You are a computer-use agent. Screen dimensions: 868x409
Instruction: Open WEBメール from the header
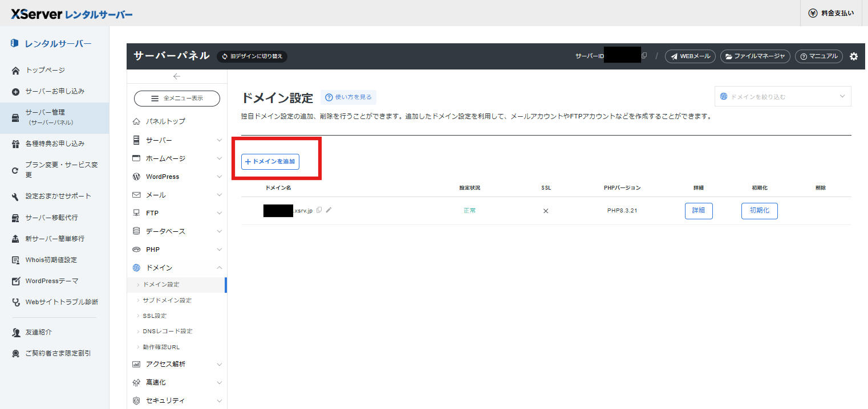click(x=690, y=56)
